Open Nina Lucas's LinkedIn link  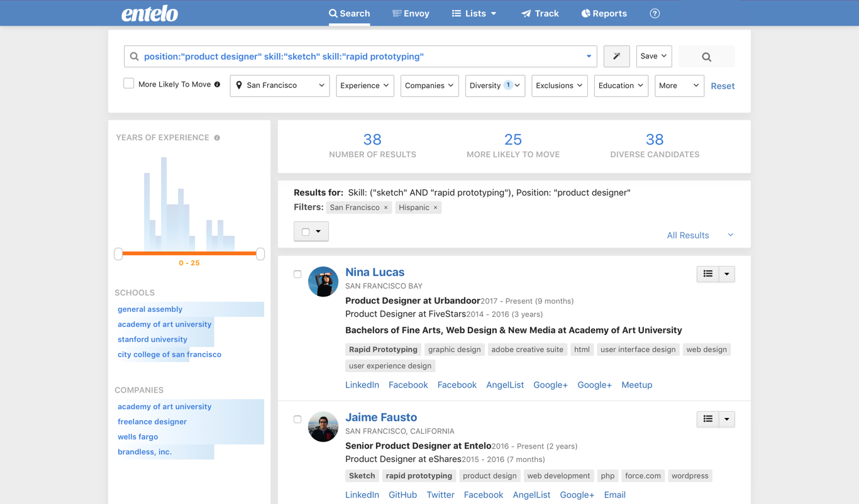[362, 385]
